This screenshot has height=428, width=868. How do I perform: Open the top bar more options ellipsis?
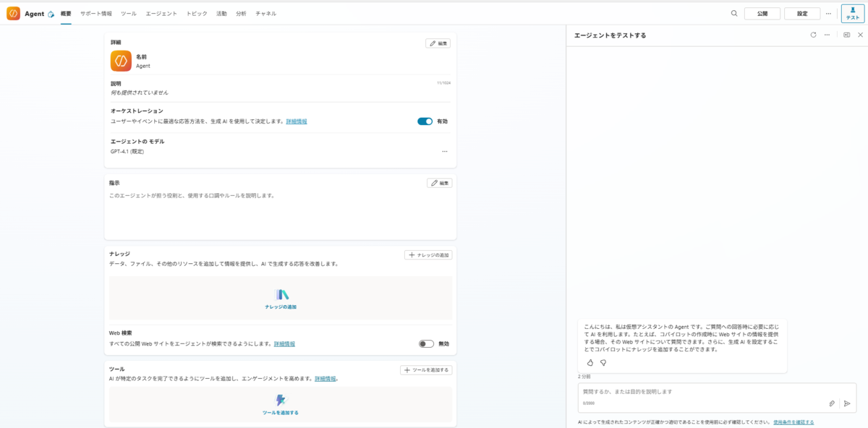pyautogui.click(x=829, y=13)
